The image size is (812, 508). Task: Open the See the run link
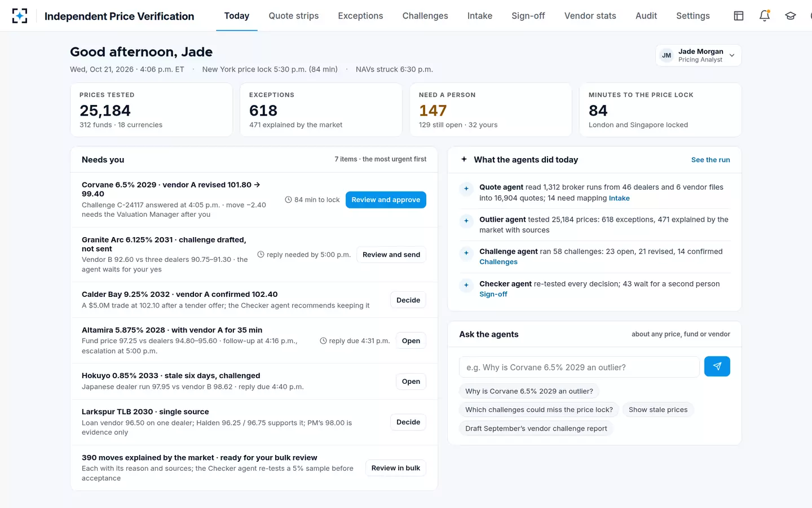pos(710,160)
